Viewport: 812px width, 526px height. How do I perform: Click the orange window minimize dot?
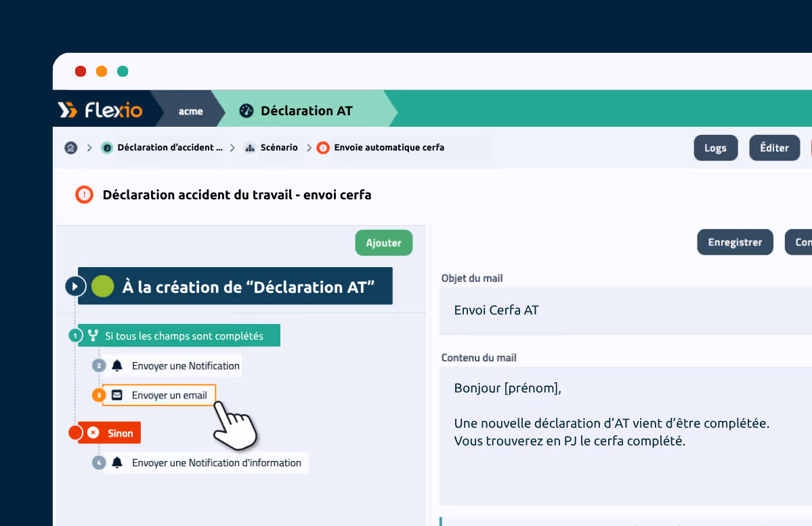click(102, 71)
